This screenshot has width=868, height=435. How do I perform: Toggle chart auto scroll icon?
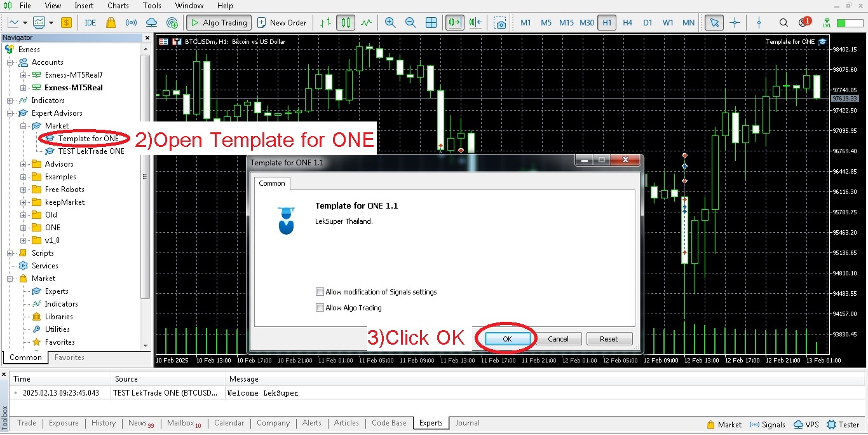454,23
